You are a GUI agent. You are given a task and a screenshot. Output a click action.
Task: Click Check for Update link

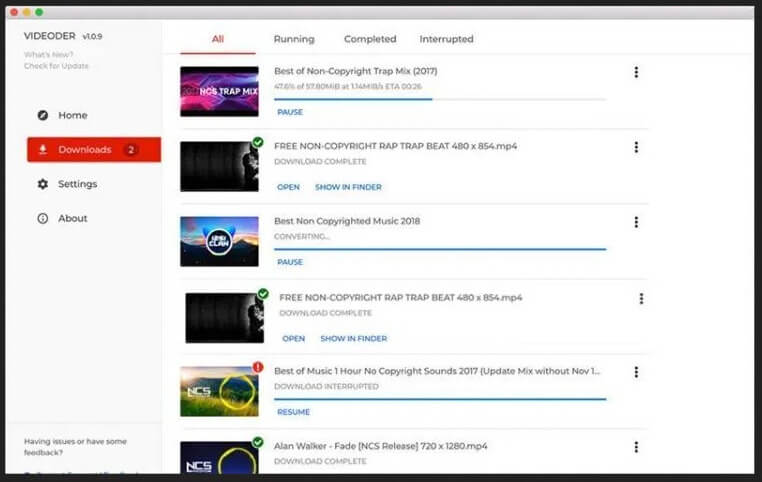[x=56, y=66]
